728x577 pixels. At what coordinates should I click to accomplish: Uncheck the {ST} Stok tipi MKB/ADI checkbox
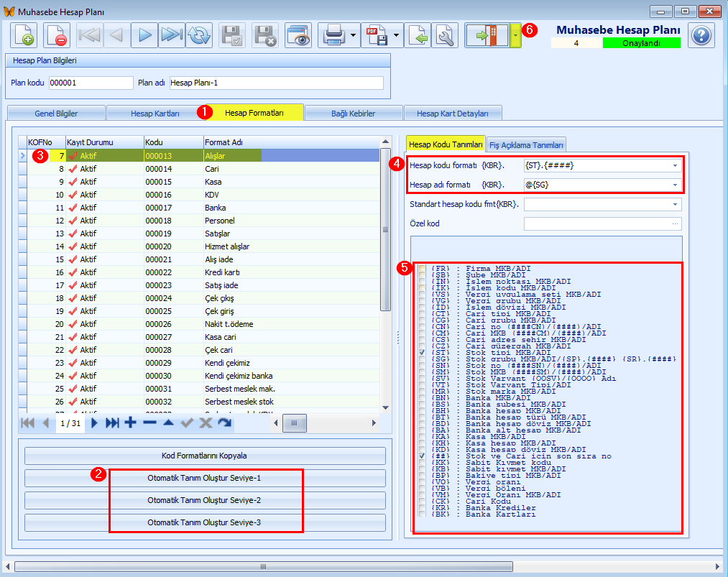422,354
